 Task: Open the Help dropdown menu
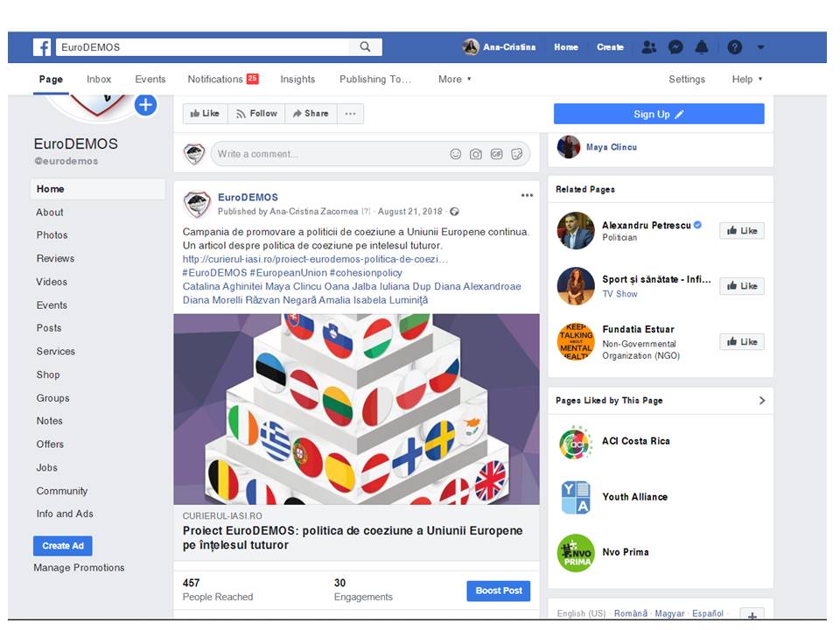(746, 80)
